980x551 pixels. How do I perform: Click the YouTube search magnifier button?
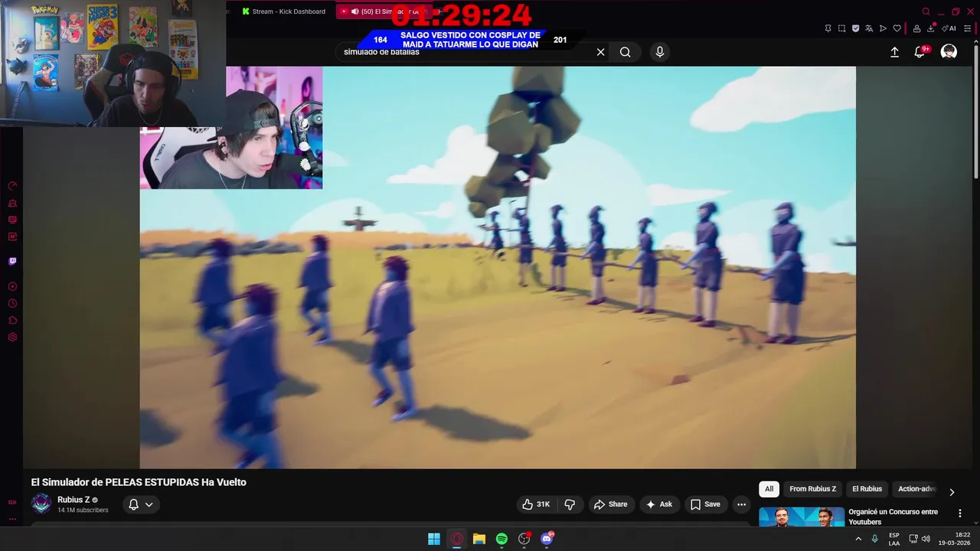click(x=626, y=52)
